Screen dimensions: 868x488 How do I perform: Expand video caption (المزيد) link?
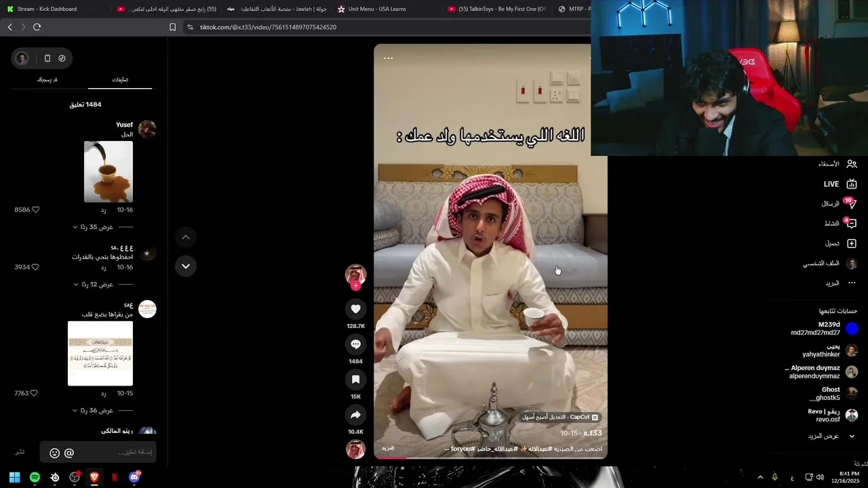(389, 449)
